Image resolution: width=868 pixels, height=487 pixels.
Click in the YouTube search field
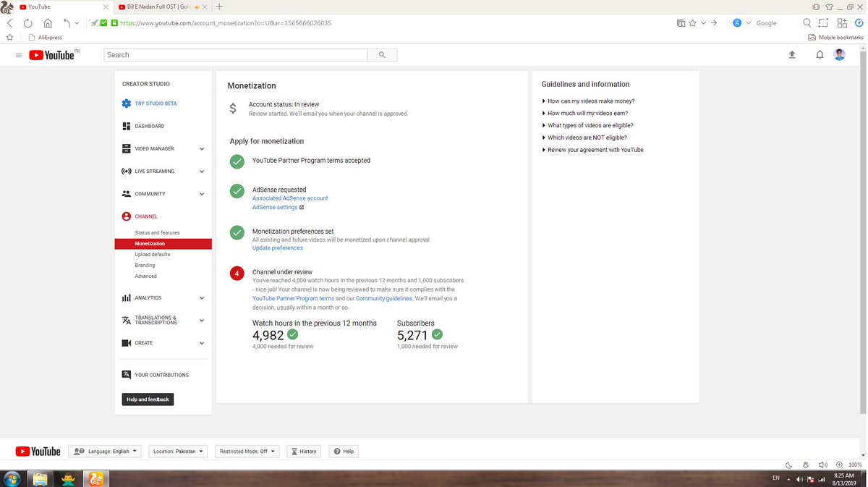click(x=236, y=55)
